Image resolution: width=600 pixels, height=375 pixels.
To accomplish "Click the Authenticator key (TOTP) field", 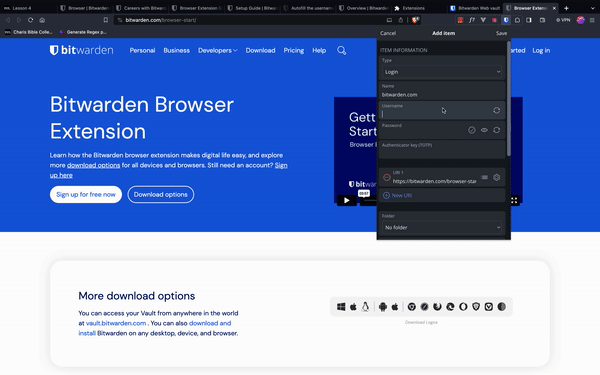I will point(442,150).
